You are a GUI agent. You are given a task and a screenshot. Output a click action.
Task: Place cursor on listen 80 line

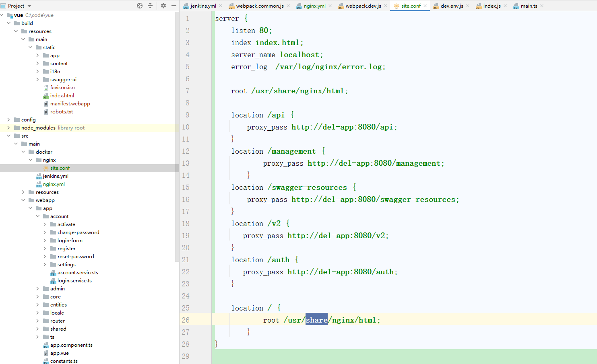(252, 31)
